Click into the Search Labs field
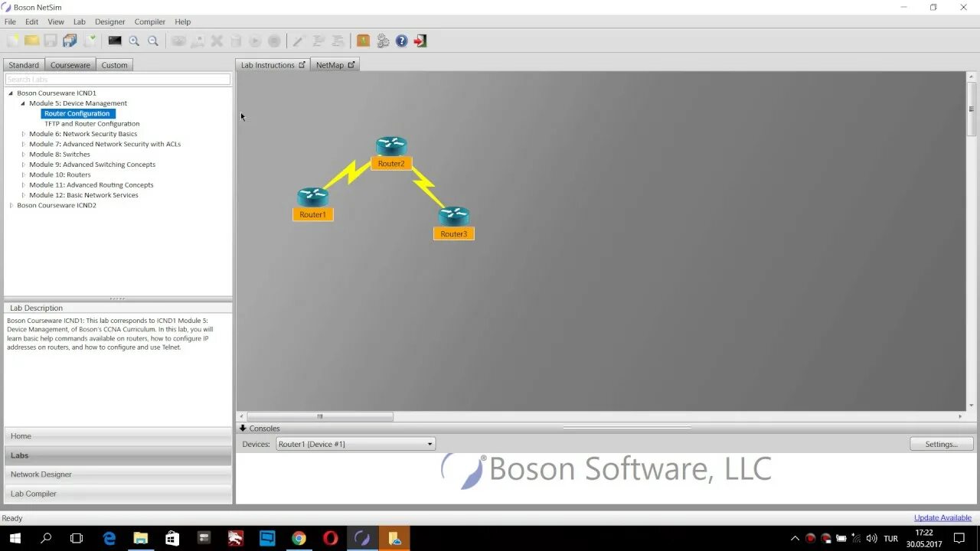Viewport: 980px width, 551px height. pos(118,80)
